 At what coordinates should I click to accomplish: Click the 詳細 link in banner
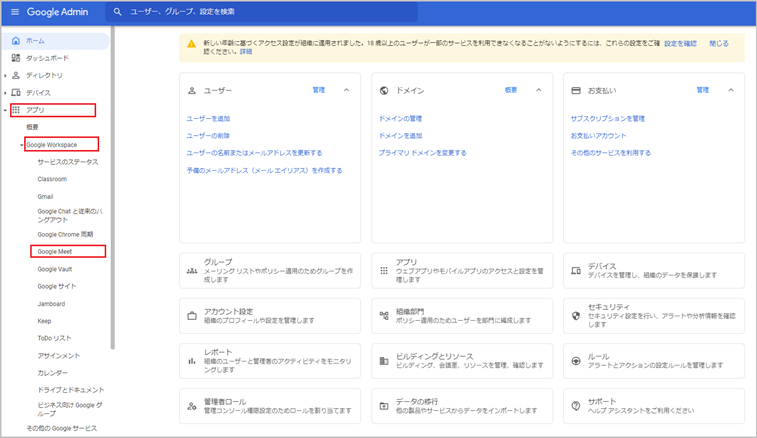tap(246, 51)
